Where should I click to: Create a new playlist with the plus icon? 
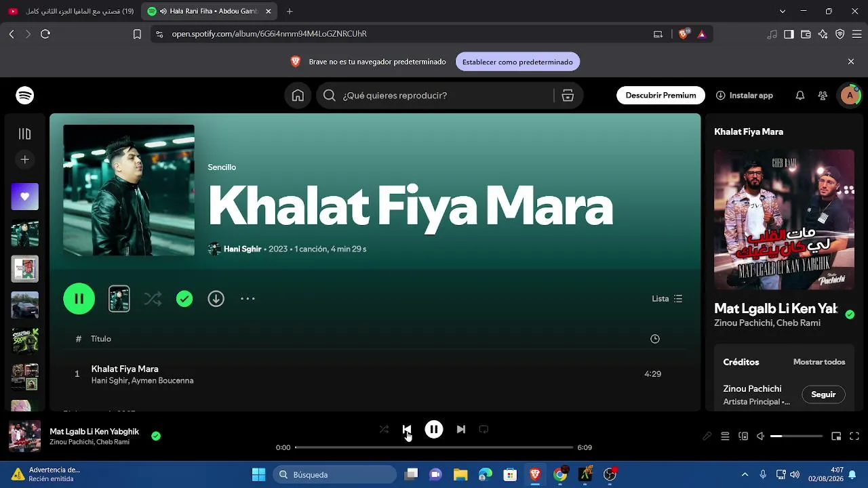pyautogui.click(x=25, y=159)
